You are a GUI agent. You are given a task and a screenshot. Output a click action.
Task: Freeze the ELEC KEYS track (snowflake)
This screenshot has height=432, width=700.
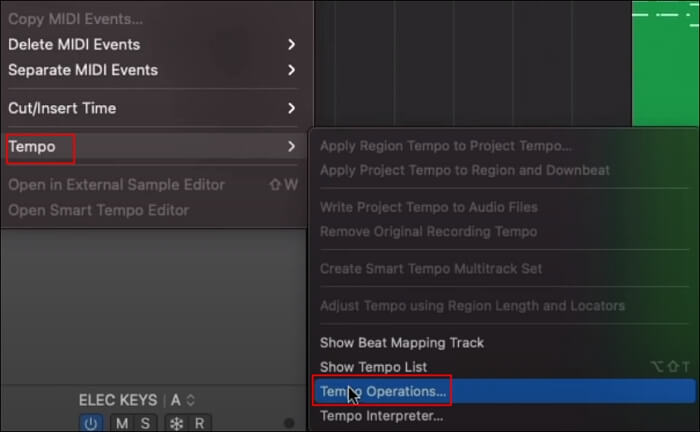(175, 423)
